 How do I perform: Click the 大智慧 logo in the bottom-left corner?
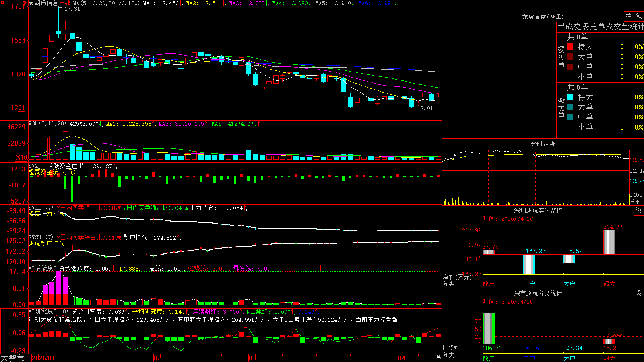(12, 358)
